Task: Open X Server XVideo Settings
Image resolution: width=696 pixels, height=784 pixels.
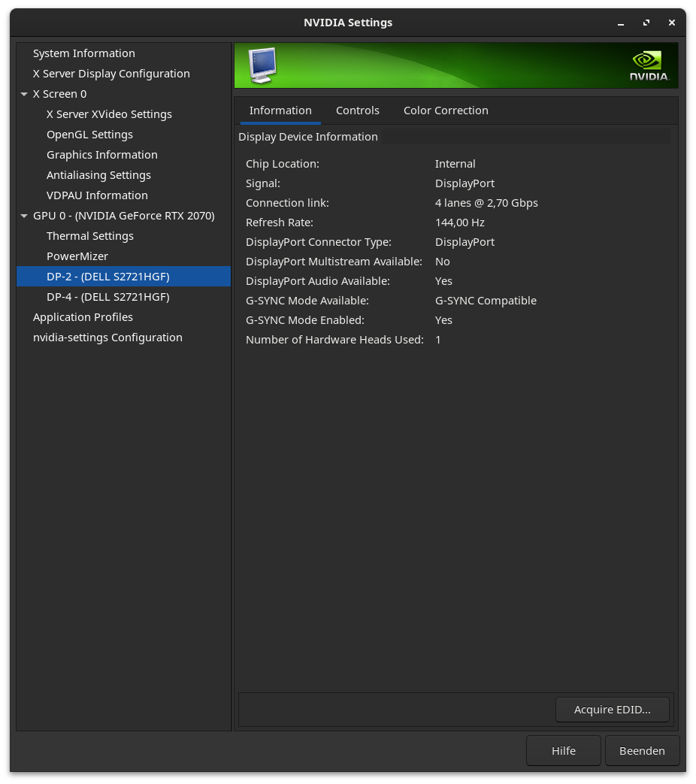Action: click(x=109, y=114)
